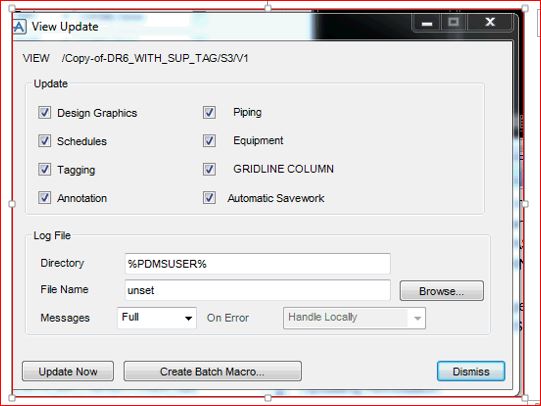The width and height of the screenshot is (541, 406).
Task: Click the Messages dropdown arrow
Action: coord(188,318)
